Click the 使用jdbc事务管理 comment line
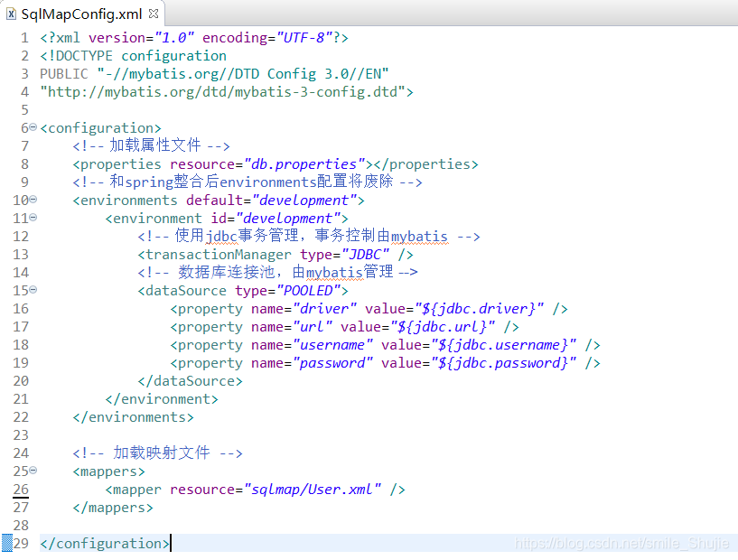Screen dimensions: 738x560 coord(309,237)
